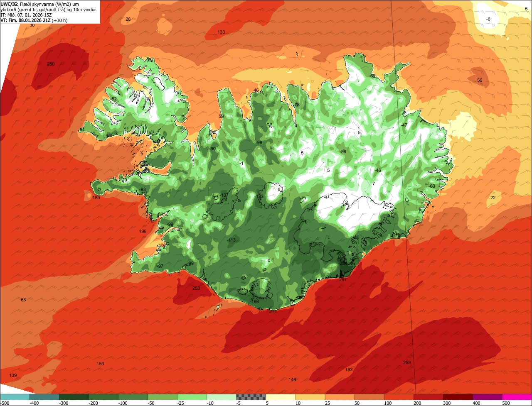Viewport: 532px width, 406px height.
Task: Click the legend swatch between -300 and -200
Action: point(74,397)
